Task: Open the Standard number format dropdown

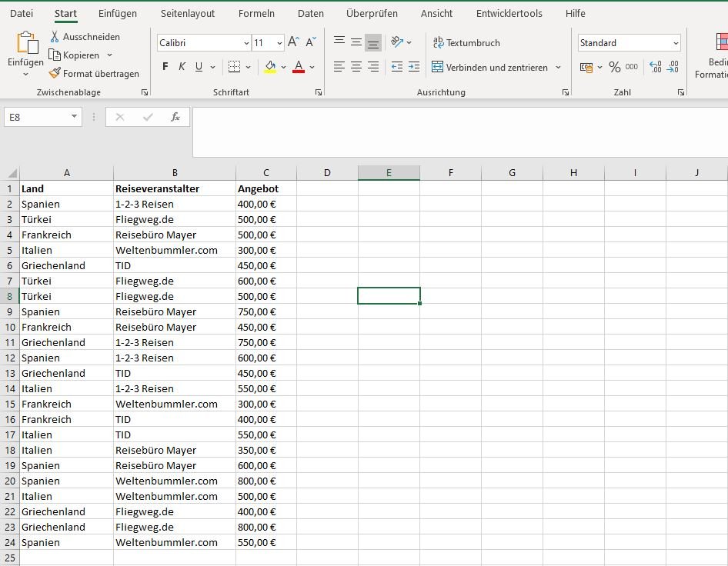Action: [x=676, y=43]
